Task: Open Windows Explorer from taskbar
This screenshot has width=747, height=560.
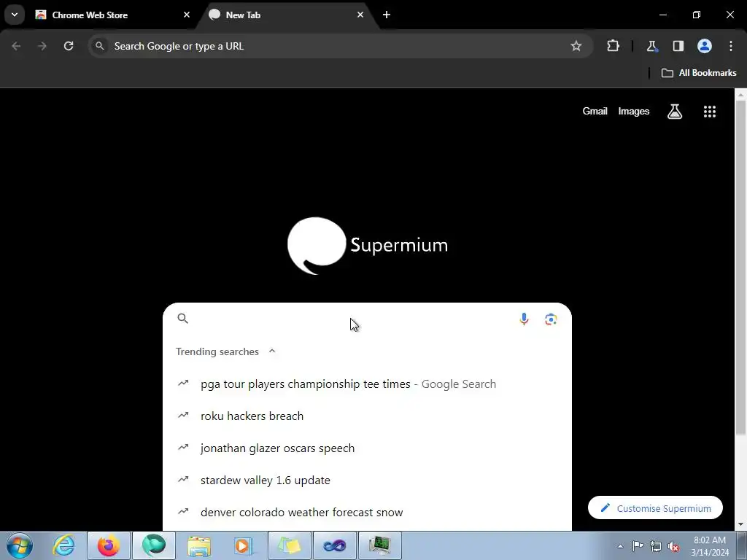Action: 199,545
